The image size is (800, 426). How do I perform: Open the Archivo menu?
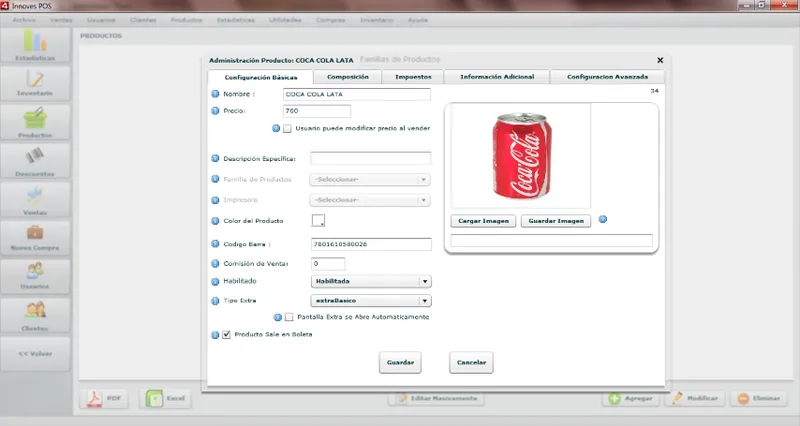click(x=24, y=20)
